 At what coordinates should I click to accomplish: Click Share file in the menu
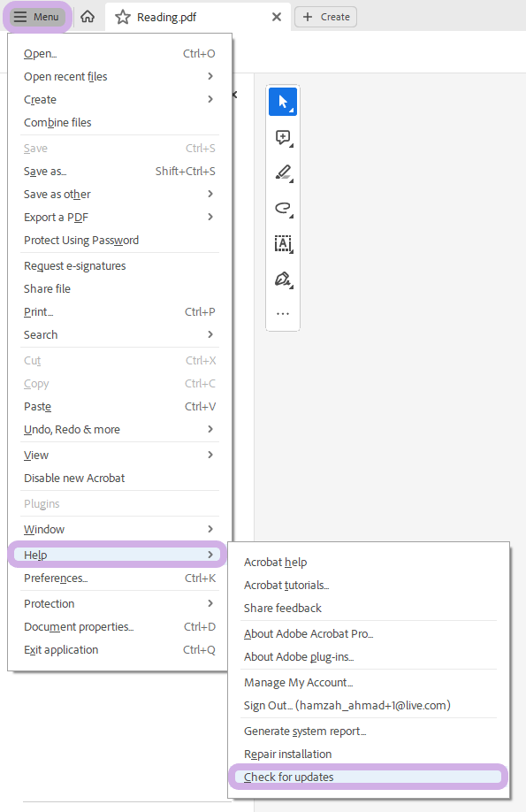(x=119, y=289)
